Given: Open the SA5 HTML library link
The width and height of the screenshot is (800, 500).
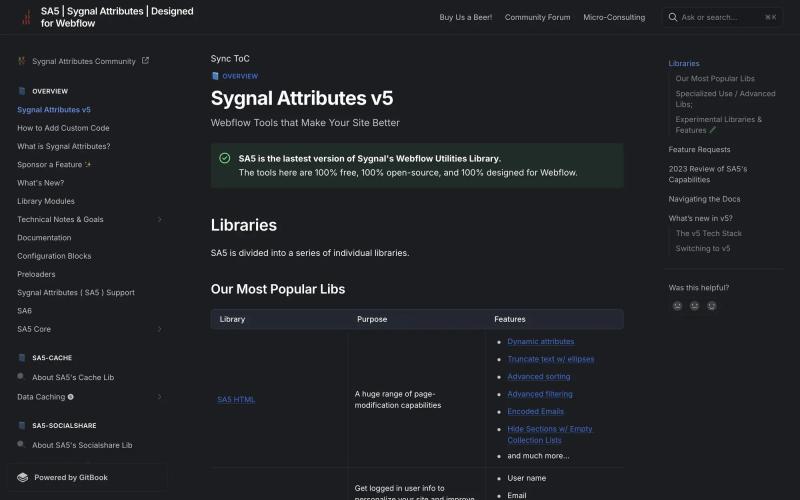Looking at the screenshot, I should 236,399.
